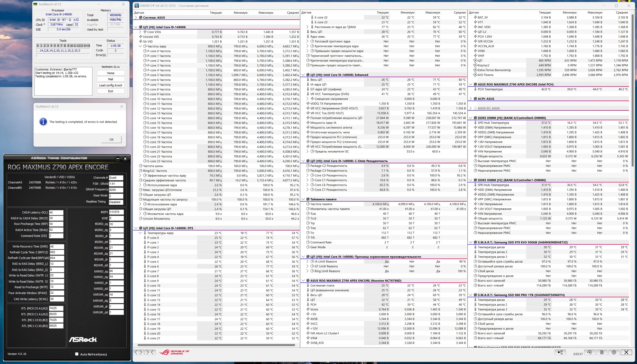This screenshot has height=364, width=637.
Task: Click the shrink columns arrows icon in HWiNFO
Action: tap(150, 352)
